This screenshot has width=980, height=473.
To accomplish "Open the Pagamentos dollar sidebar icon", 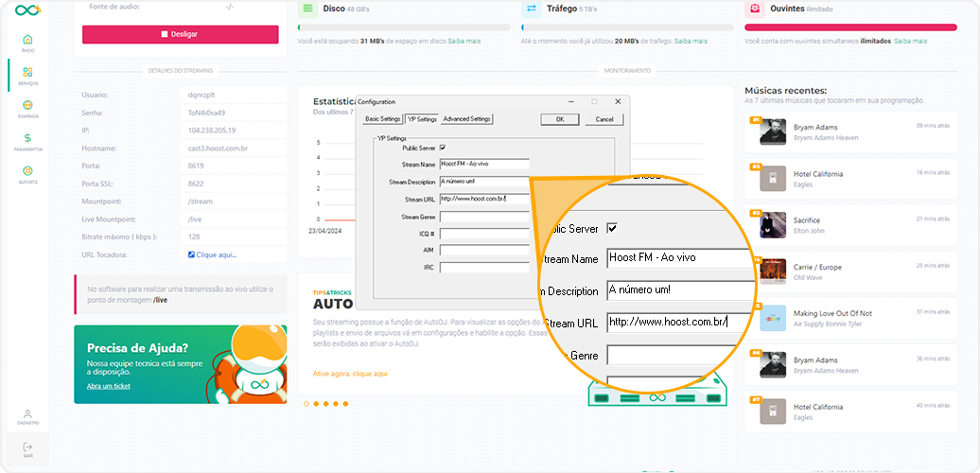I will coord(27,138).
